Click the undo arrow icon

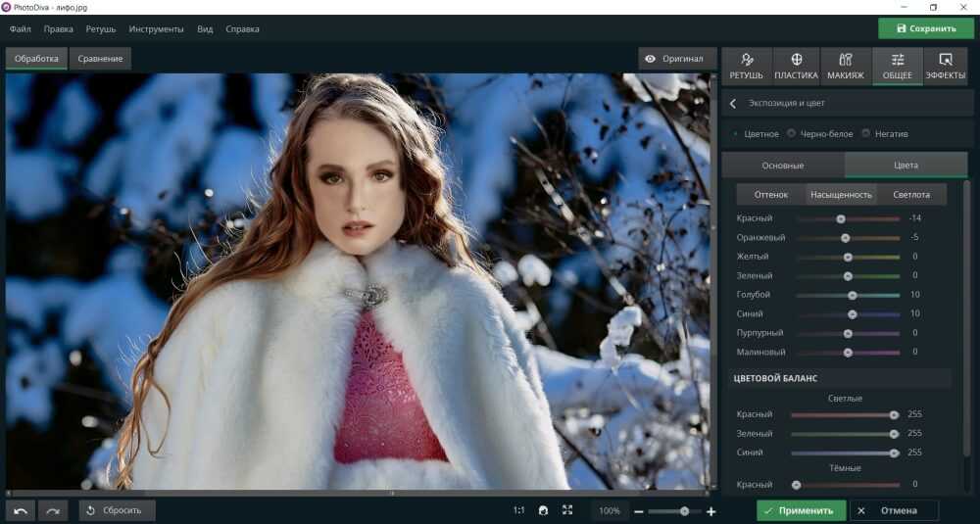(x=22, y=510)
